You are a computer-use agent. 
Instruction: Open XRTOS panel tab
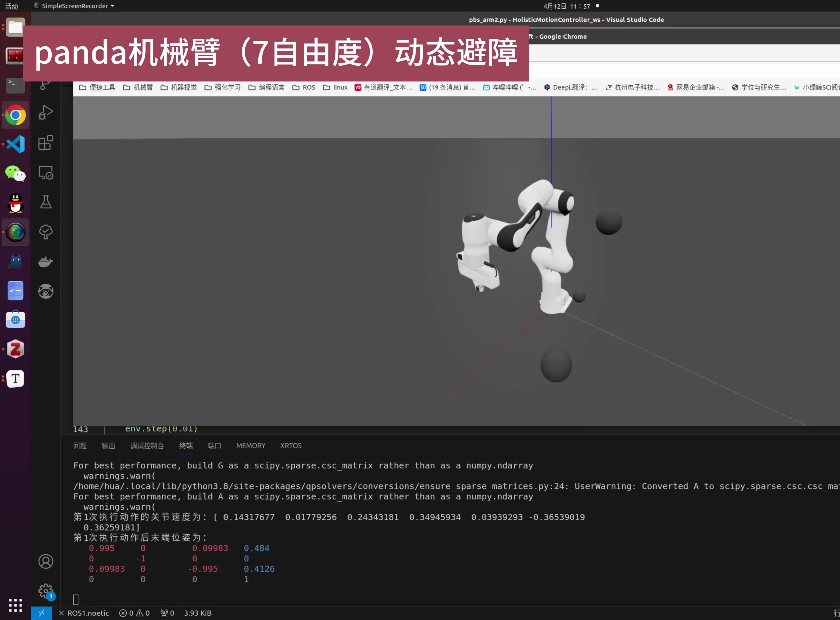click(291, 446)
